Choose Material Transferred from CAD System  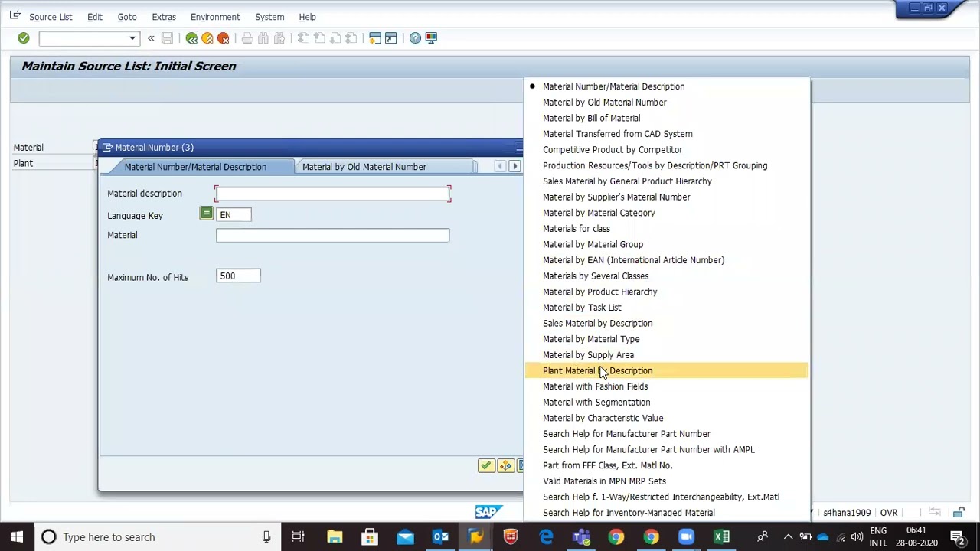pyautogui.click(x=618, y=134)
